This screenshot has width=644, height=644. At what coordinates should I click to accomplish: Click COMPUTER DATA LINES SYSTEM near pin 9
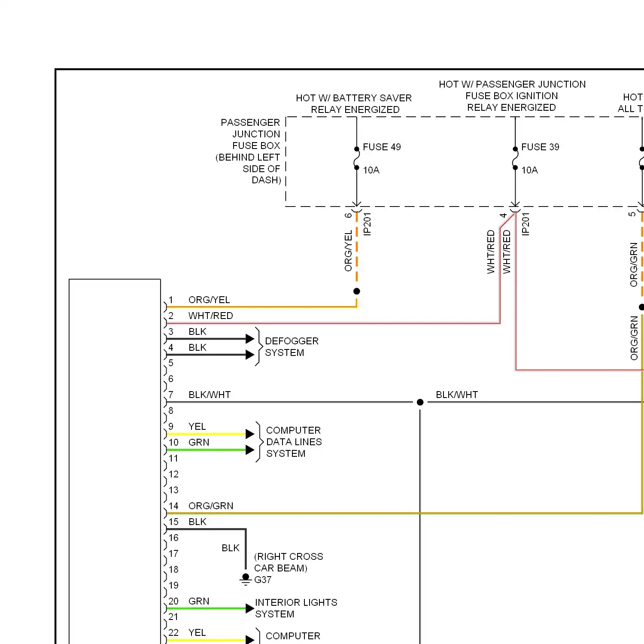point(294,442)
